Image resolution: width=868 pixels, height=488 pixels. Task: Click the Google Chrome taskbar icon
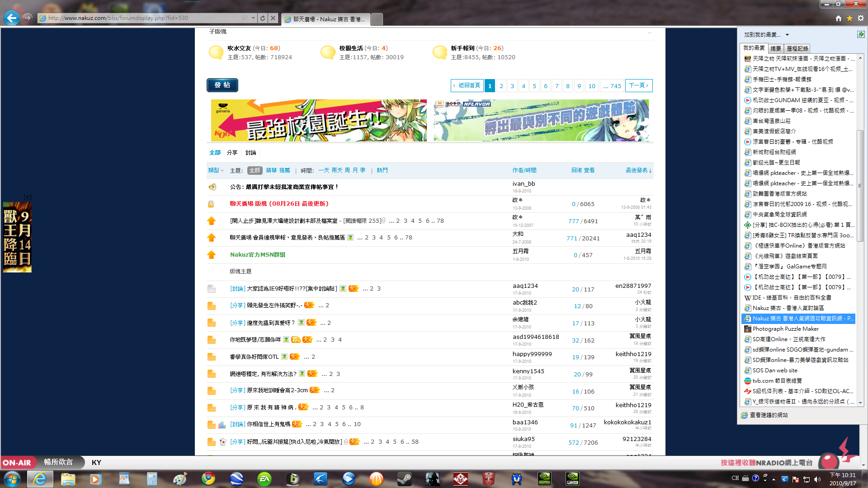click(x=208, y=479)
